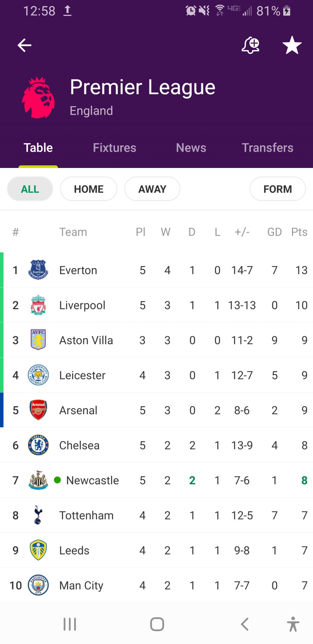313x644 pixels.
Task: Select the AWAY table filter
Action: [152, 189]
